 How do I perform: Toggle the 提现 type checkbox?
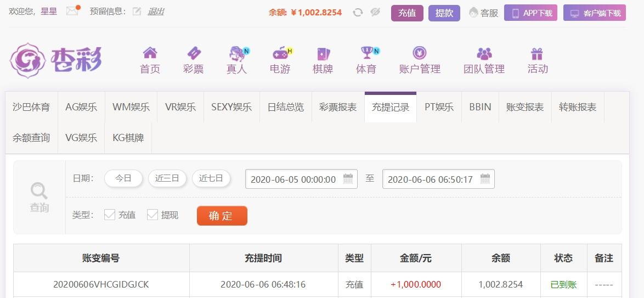(x=152, y=215)
